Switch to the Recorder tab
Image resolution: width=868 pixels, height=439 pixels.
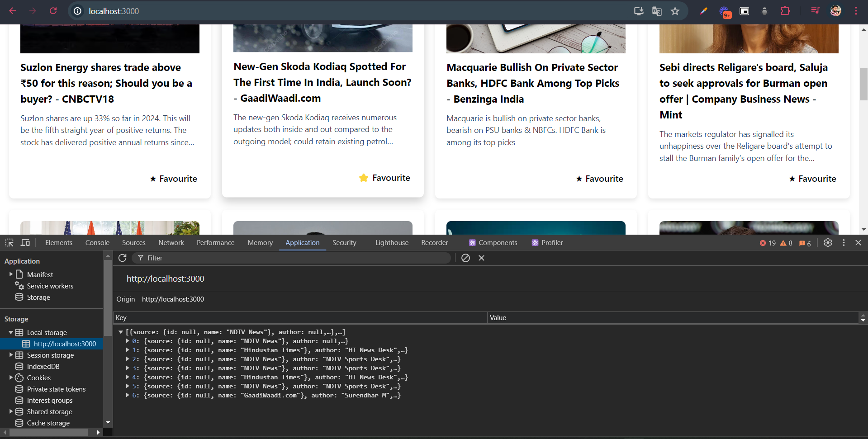point(435,243)
